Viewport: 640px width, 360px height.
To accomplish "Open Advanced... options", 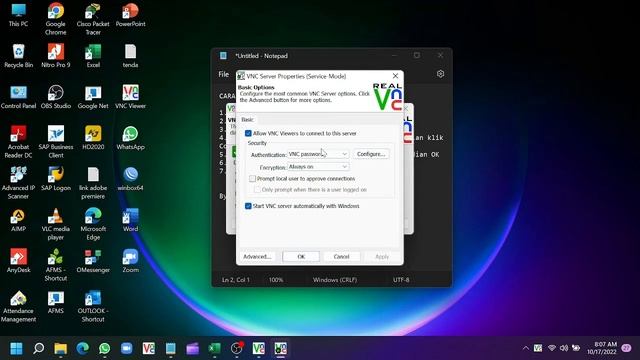I will point(257,256).
